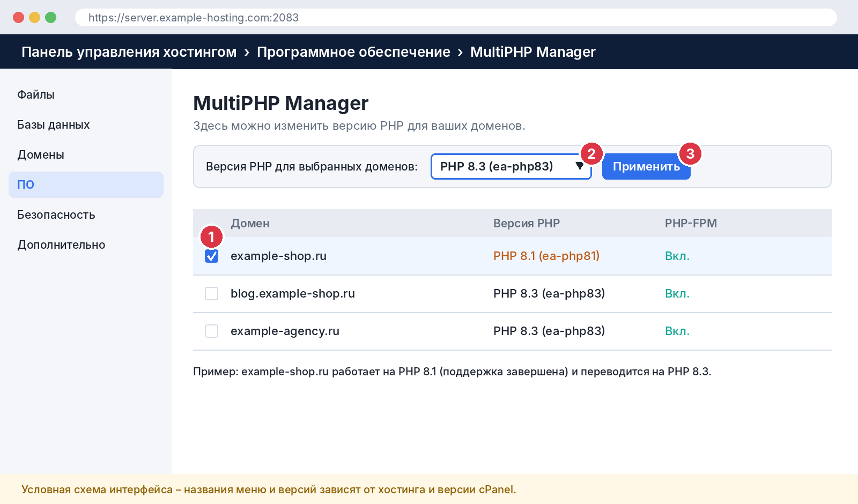Click the MultiPHP Manager page heading

[x=280, y=103]
